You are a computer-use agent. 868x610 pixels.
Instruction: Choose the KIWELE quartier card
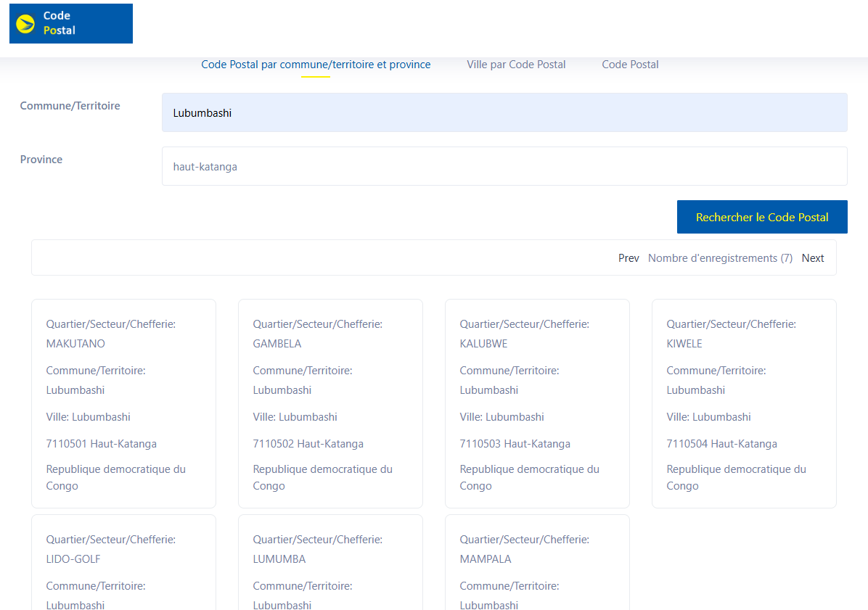click(744, 403)
